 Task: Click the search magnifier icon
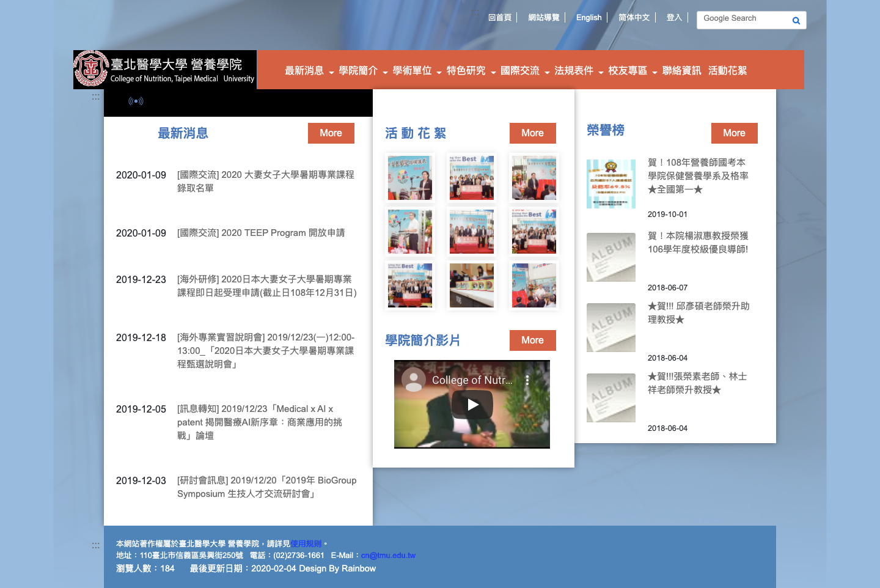tap(796, 21)
